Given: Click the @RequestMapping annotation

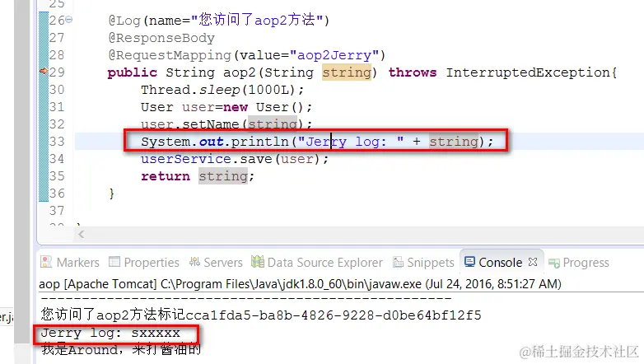Looking at the screenshot, I should pos(170,55).
